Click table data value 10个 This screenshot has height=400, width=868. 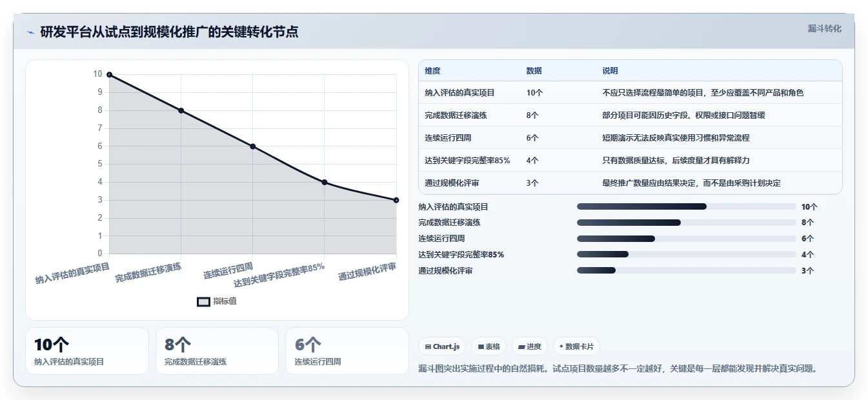[x=534, y=93]
